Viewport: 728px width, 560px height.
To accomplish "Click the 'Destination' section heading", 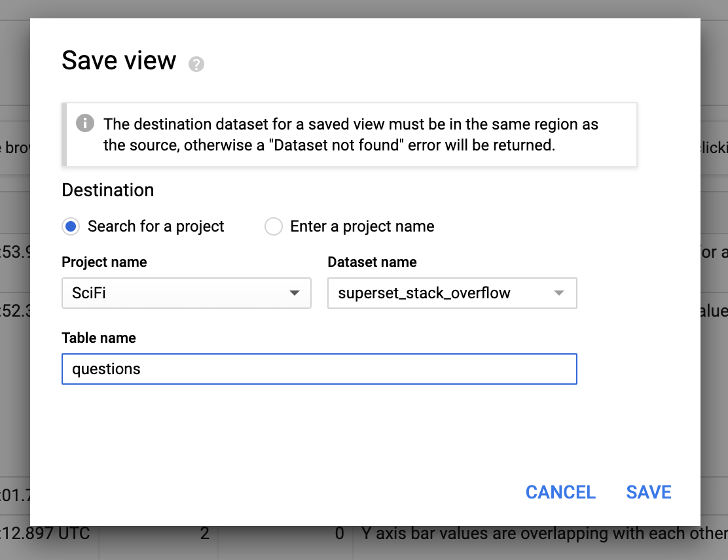I will (108, 190).
